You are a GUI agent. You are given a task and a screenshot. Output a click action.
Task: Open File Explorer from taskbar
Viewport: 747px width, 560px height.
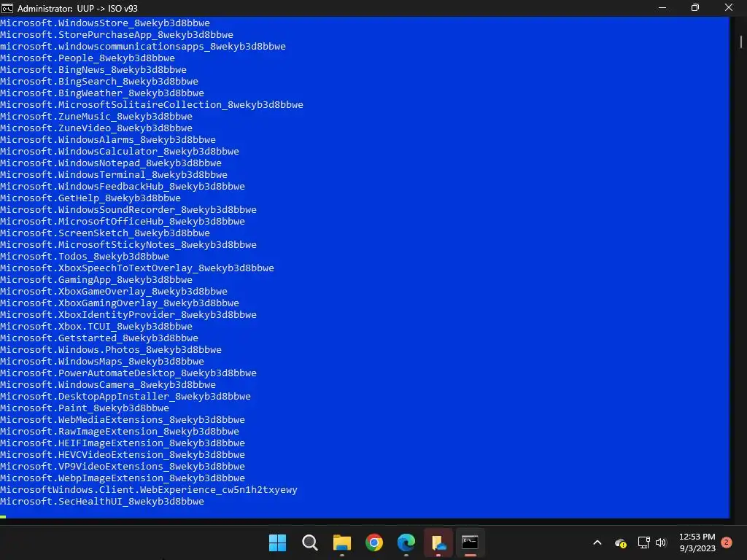click(x=341, y=542)
